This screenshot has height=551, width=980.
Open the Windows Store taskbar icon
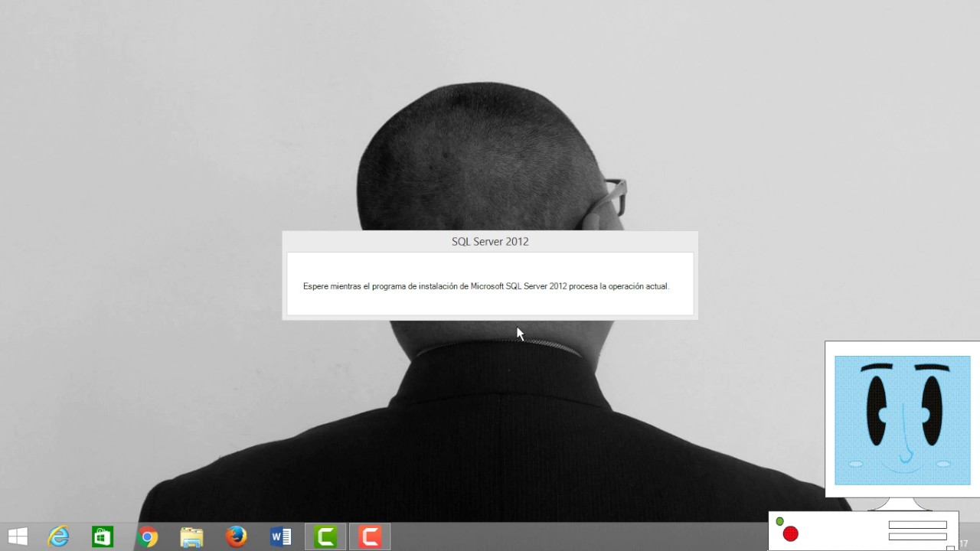(x=103, y=537)
